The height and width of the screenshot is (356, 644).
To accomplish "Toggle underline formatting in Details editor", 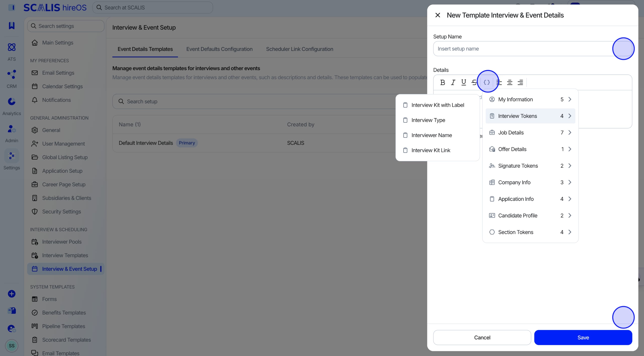I will [x=464, y=82].
